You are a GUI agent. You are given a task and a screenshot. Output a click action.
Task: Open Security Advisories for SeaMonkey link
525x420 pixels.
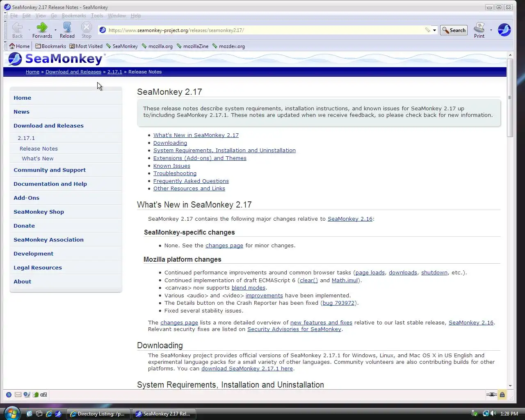294,329
